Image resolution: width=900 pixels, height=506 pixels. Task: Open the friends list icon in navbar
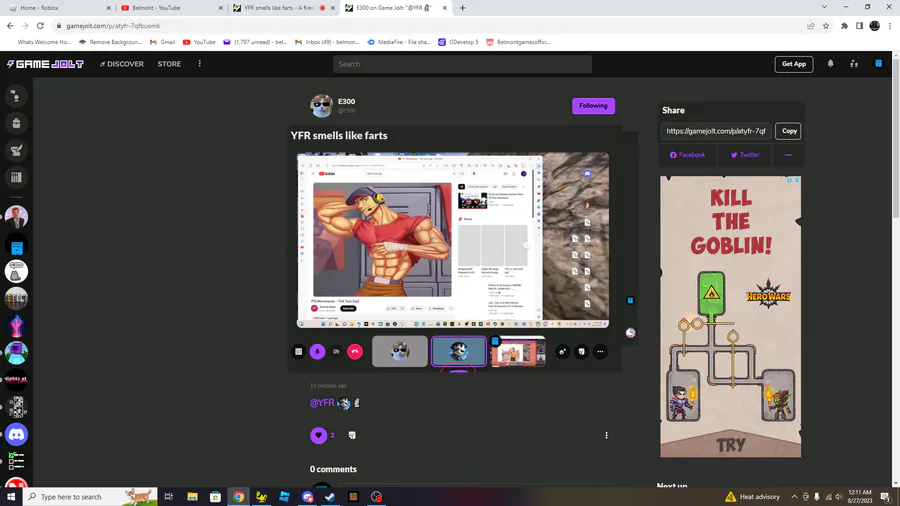[x=854, y=64]
